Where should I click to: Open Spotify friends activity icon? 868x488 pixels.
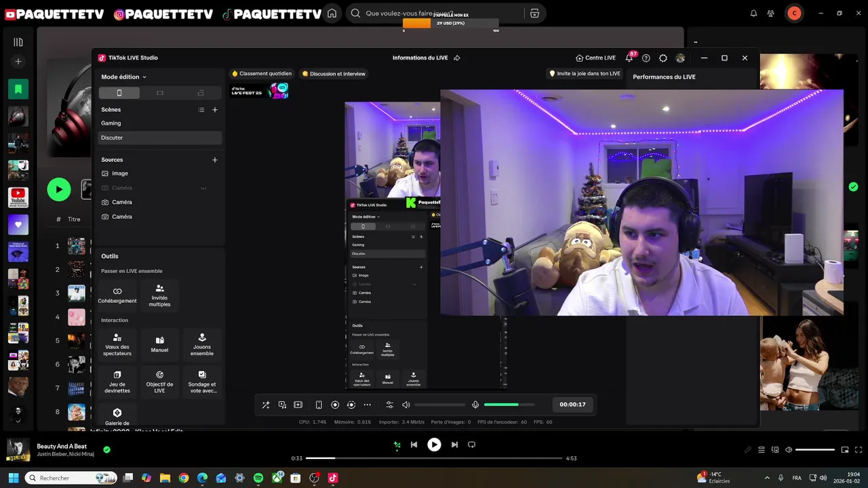[x=770, y=14]
